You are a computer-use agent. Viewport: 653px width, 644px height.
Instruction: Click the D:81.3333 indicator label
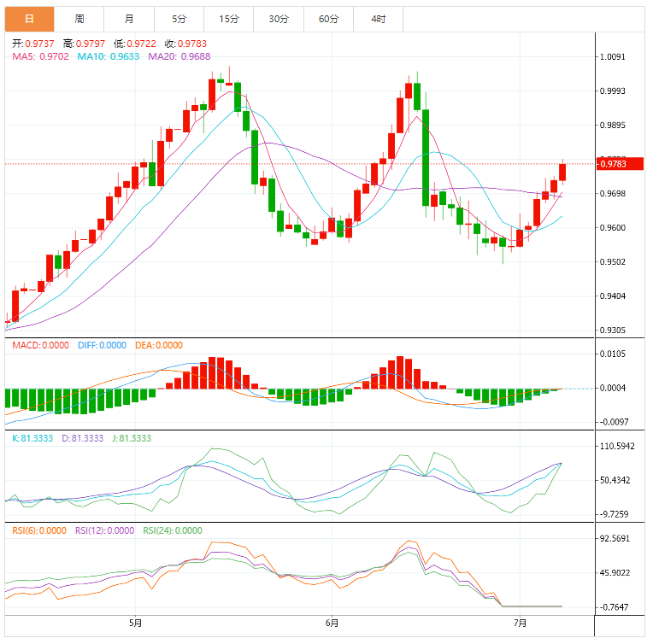[82, 438]
